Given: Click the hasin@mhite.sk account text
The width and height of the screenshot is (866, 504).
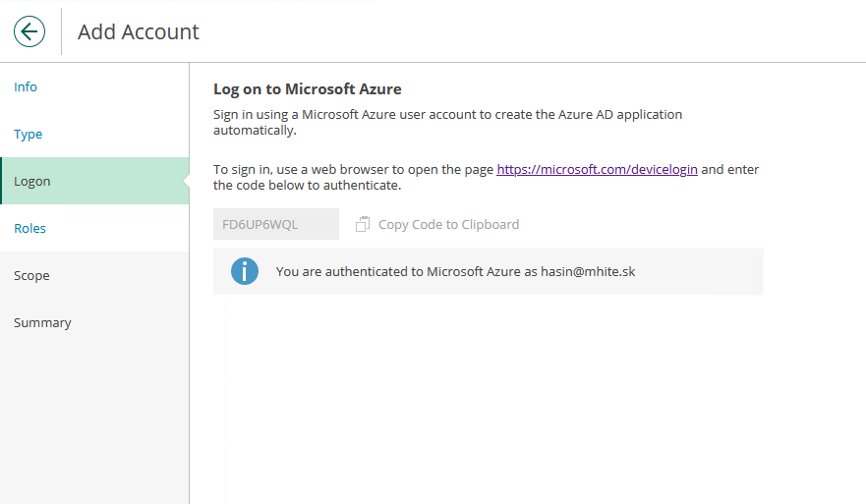Looking at the screenshot, I should coord(588,271).
